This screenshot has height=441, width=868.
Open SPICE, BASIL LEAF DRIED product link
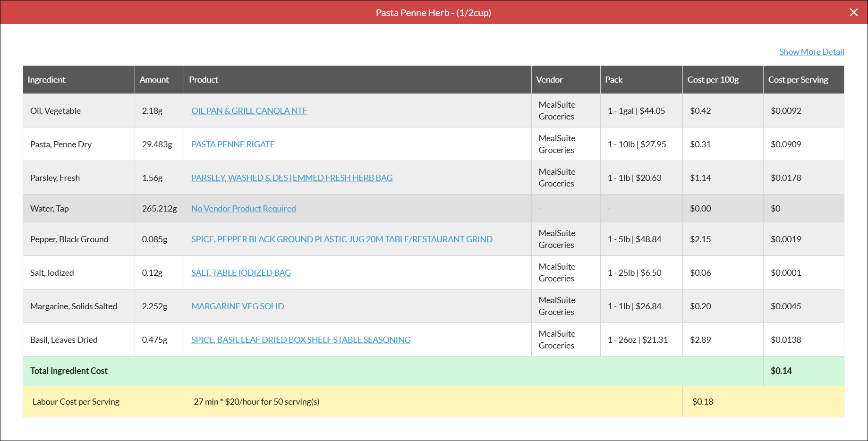pos(301,339)
